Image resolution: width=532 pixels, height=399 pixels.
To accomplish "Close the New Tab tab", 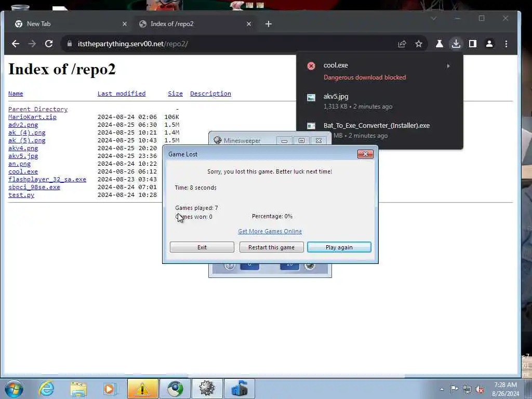I will click(x=125, y=24).
